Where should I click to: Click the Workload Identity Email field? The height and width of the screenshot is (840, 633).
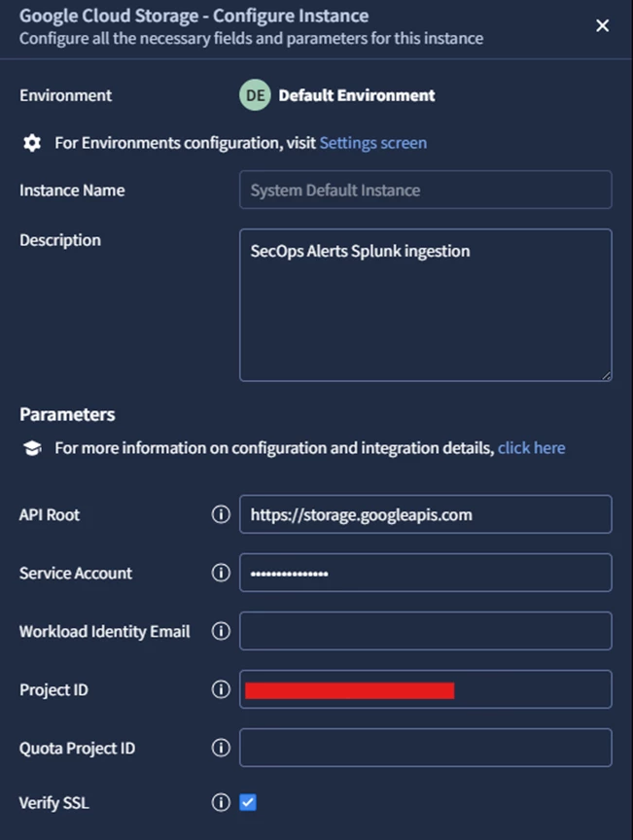point(426,631)
